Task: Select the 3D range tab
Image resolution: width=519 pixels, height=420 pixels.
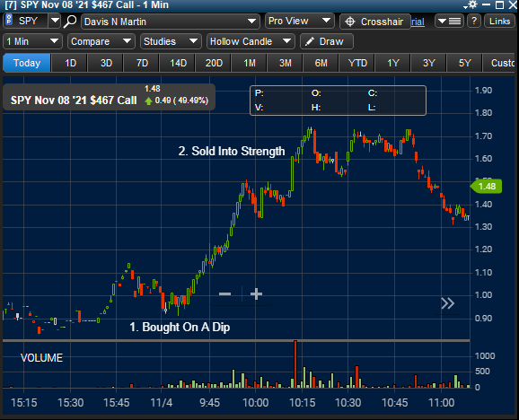Action: (106, 63)
